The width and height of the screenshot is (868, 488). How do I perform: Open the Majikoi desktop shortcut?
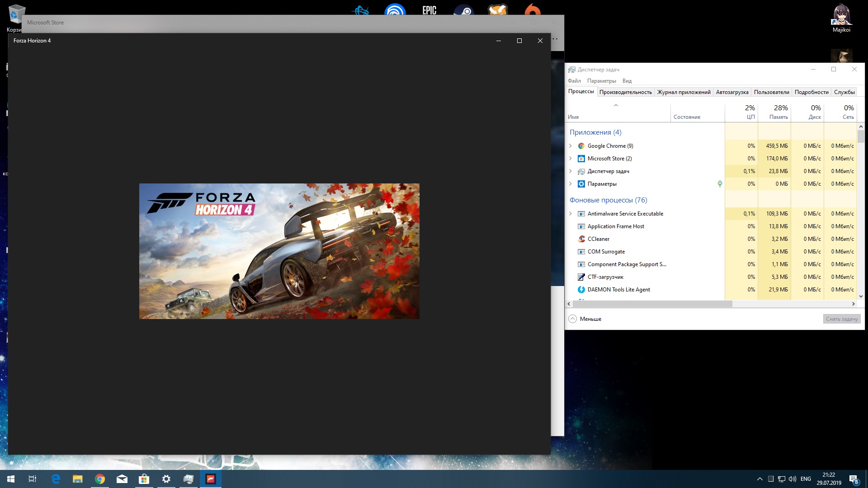pos(841,18)
